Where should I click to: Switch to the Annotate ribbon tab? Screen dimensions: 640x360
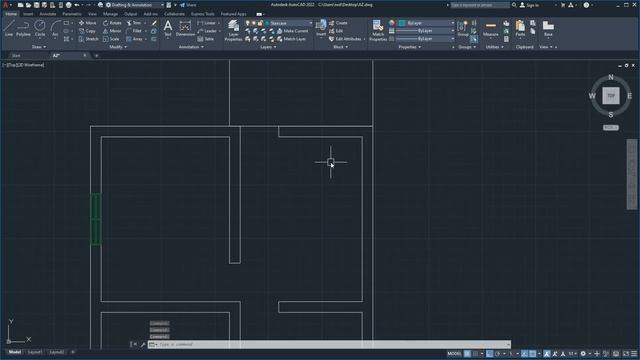[47, 14]
